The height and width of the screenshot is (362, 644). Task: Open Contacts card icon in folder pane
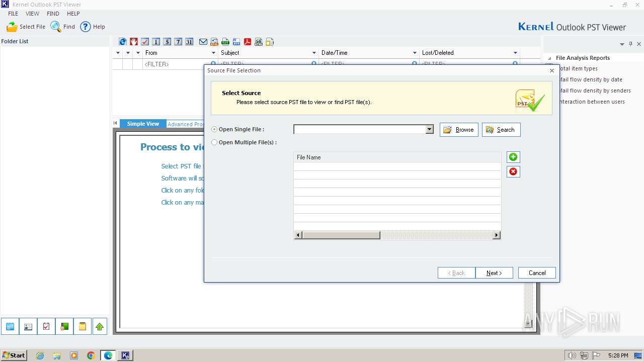tap(28, 326)
